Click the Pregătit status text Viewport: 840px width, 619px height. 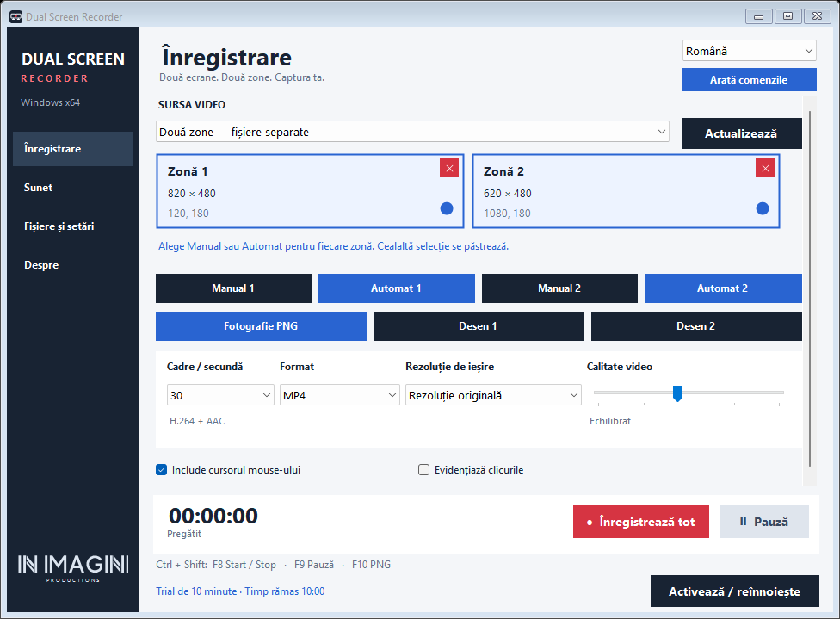[x=184, y=535]
